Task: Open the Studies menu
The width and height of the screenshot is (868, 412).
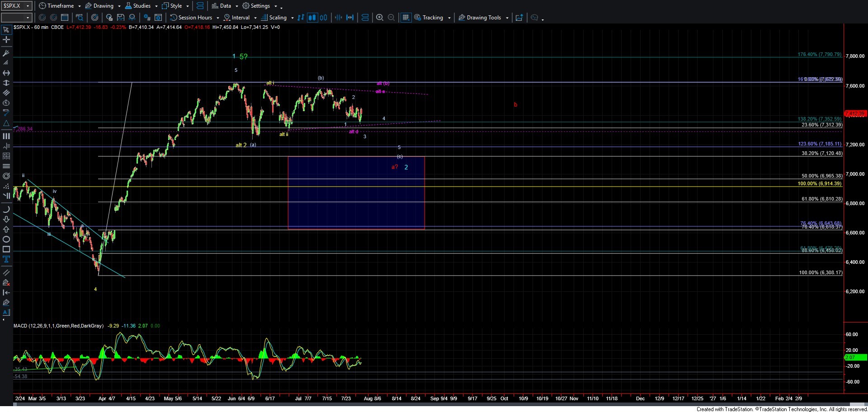Action: (138, 6)
